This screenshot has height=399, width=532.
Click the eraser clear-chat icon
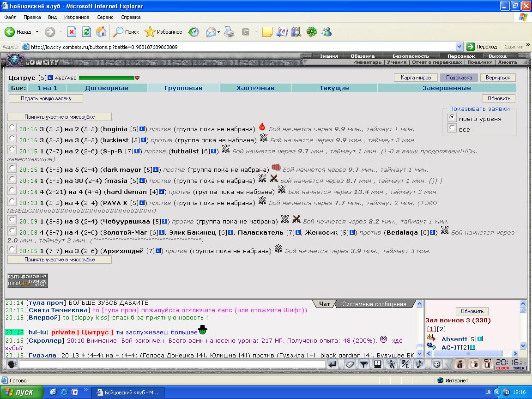(x=350, y=364)
